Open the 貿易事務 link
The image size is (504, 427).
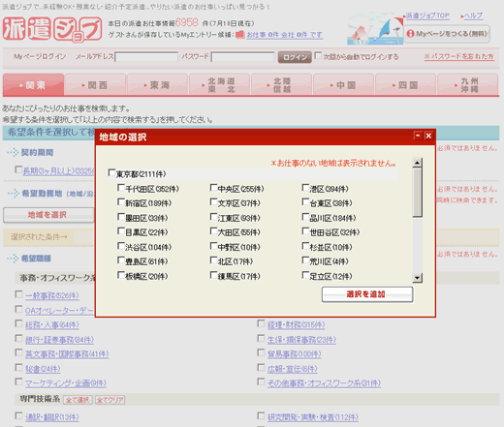tap(294, 354)
